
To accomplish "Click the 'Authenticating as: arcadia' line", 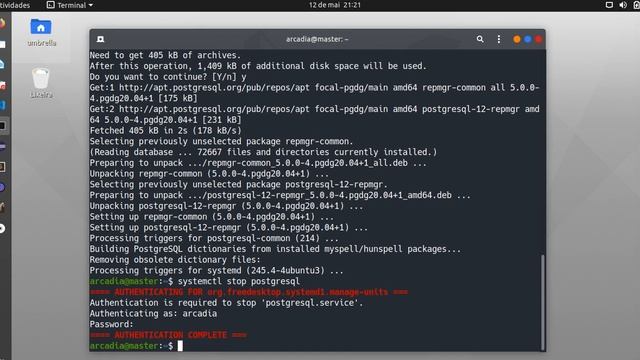I will click(x=153, y=313).
